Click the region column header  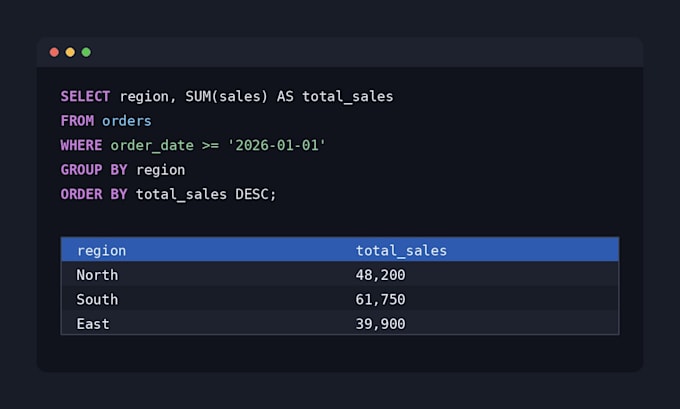pyautogui.click(x=102, y=251)
